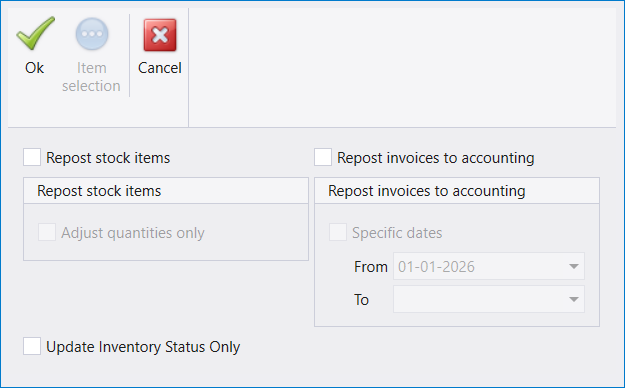Screen dimensions: 625x388
Task: Enable Update Inventory Status Only
Action: click(32, 346)
